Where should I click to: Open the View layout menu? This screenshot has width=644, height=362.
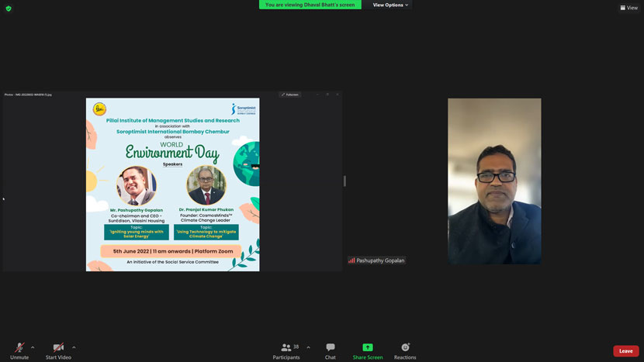coord(628,8)
